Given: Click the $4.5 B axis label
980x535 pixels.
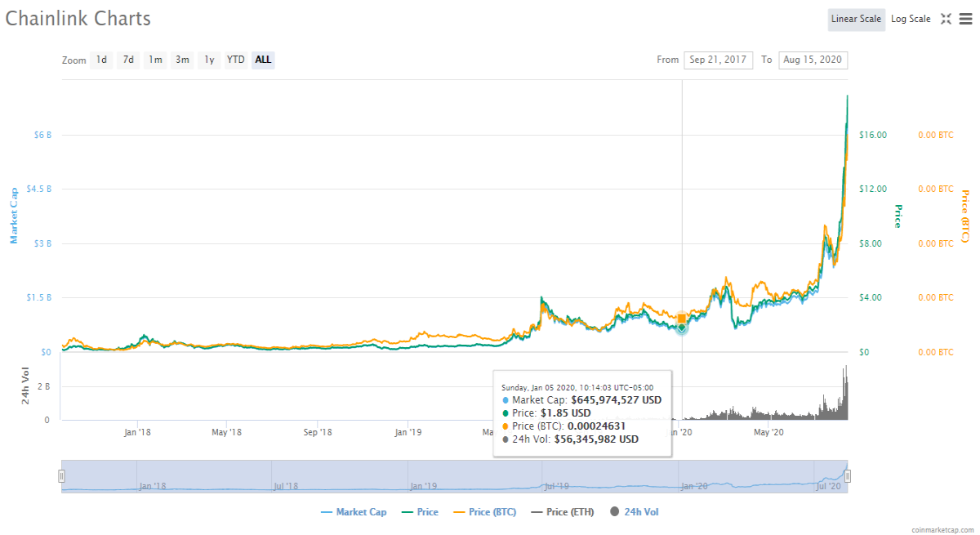Looking at the screenshot, I should (38, 189).
